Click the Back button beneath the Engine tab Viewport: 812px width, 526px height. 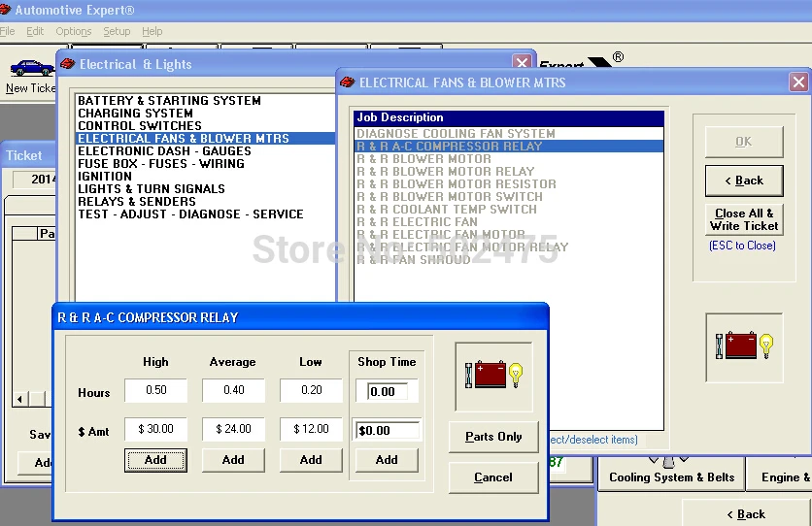pyautogui.click(x=746, y=513)
